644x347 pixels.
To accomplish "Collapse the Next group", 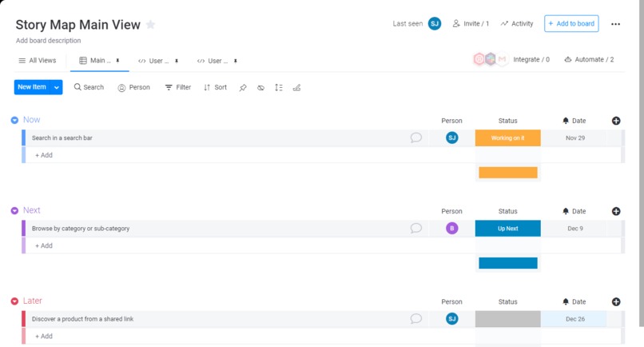I will click(14, 210).
